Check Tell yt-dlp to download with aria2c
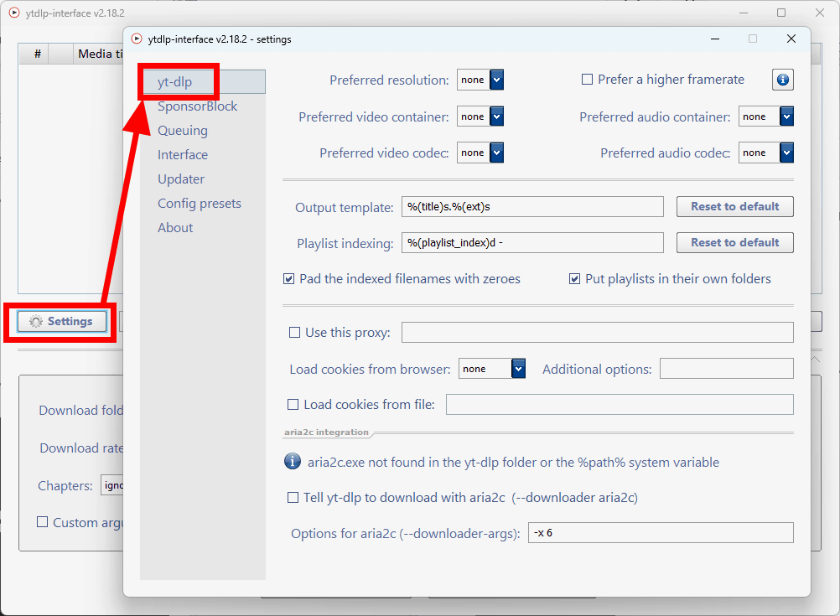The height and width of the screenshot is (616, 840). coord(293,498)
